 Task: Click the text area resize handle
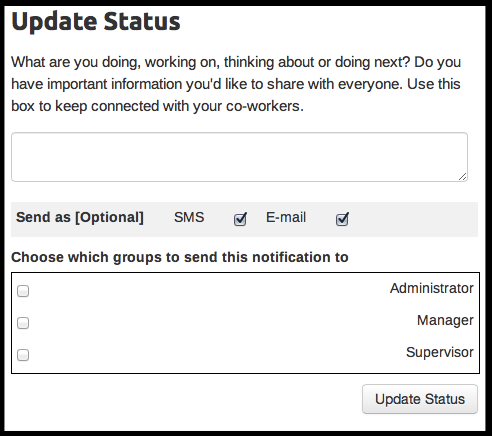(462, 177)
